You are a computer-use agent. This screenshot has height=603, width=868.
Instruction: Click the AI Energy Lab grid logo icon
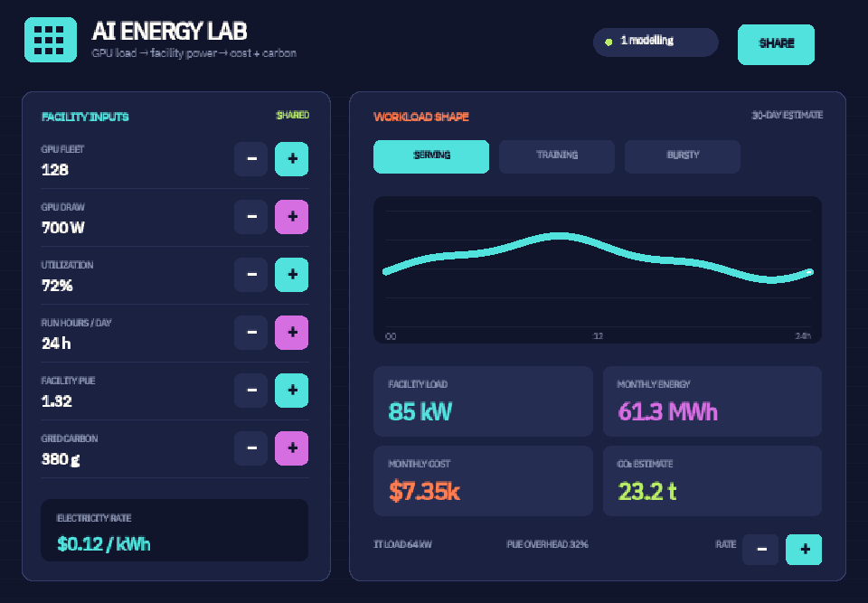click(x=51, y=39)
